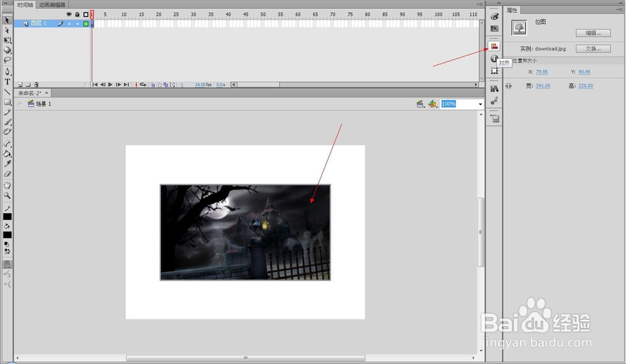This screenshot has height=364, width=626.
Task: Select the Pen tool
Action: tap(7, 72)
